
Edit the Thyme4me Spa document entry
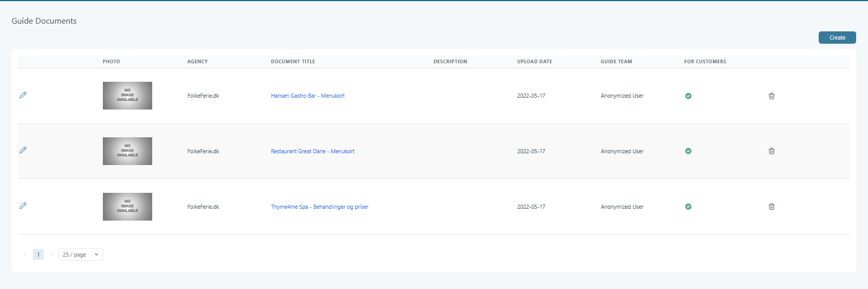click(23, 206)
